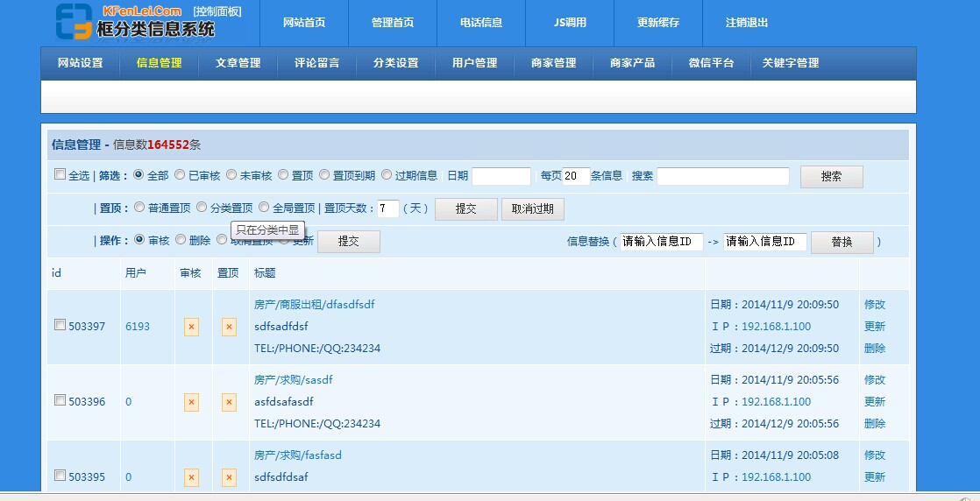Click 修改 link for info 503397
Viewport: 980px width, 501px height.
click(874, 305)
